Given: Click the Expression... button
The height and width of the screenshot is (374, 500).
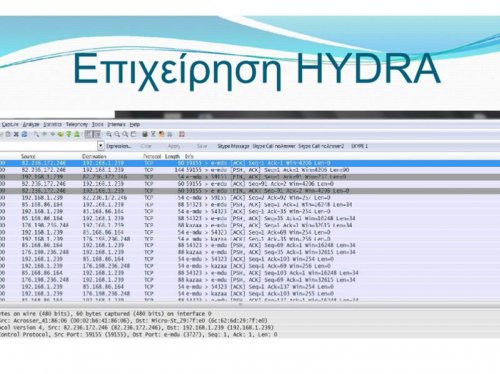Looking at the screenshot, I should point(119,146).
